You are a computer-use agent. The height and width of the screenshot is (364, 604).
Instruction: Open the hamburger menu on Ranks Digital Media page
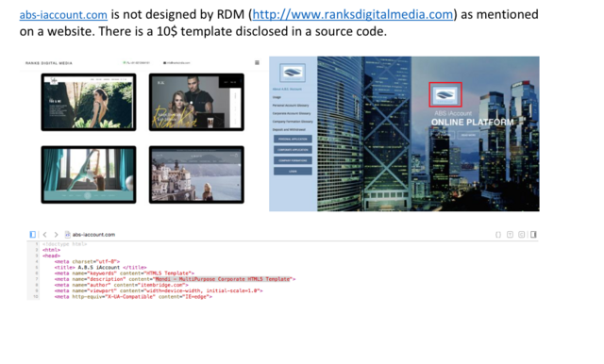click(257, 63)
